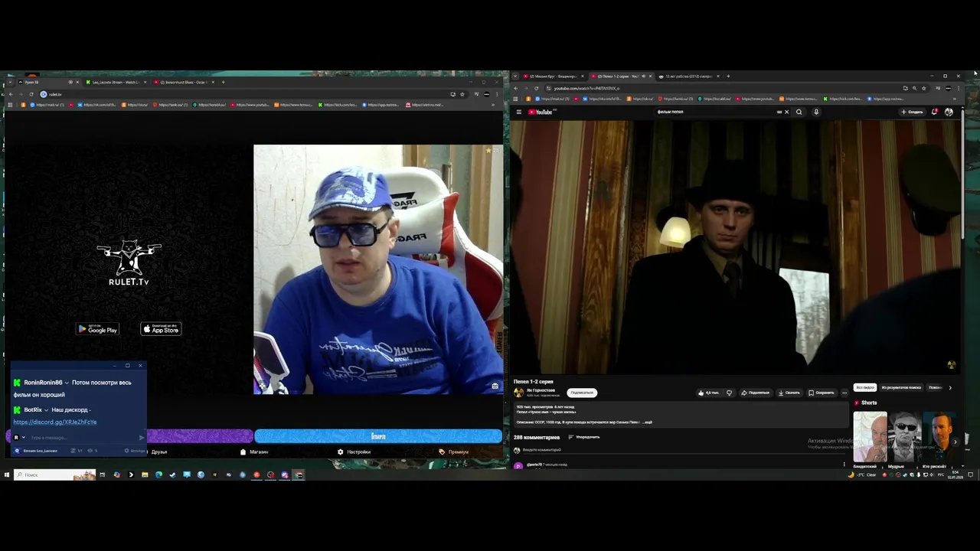Screen dimensions: 980x551
Task: Open the tab search dropdown in right browser
Action: (516, 77)
